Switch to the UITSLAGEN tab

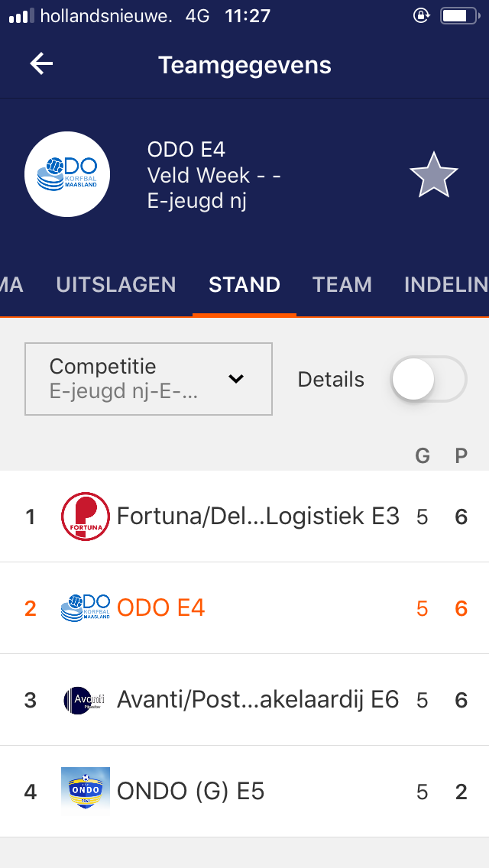pyautogui.click(x=116, y=285)
